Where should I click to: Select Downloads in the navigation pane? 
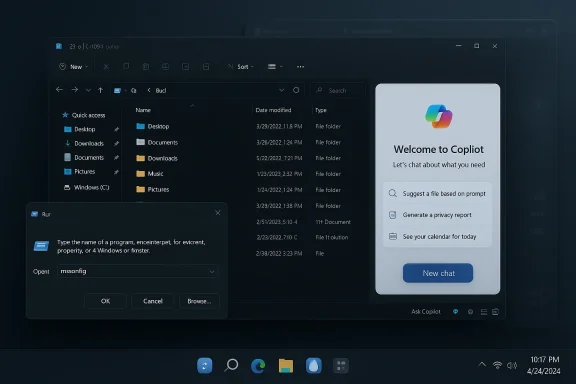[84, 143]
